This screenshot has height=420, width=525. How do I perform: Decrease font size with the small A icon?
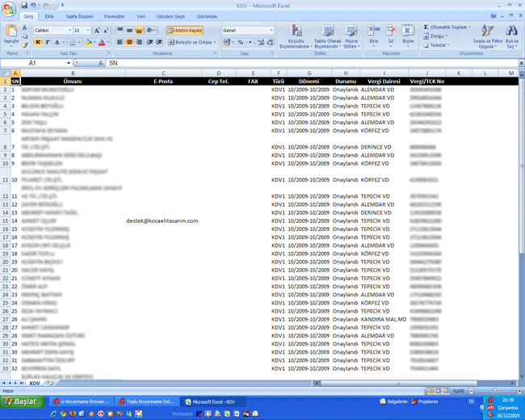click(x=106, y=31)
